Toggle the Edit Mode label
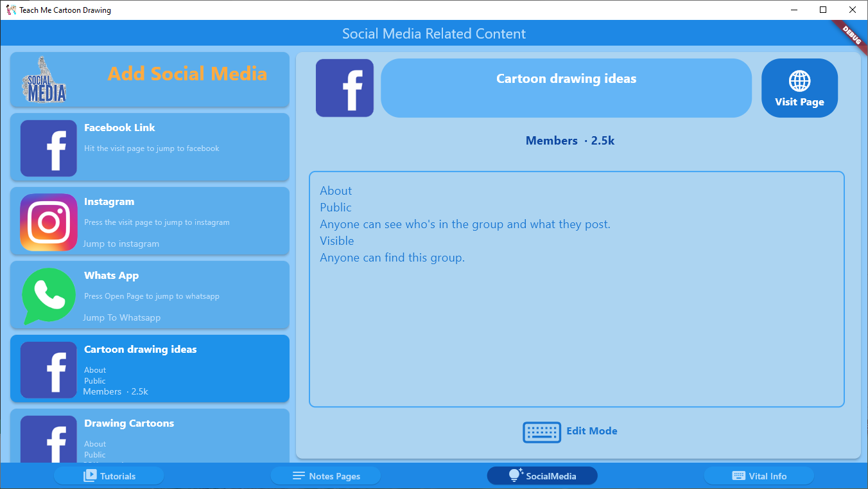 pyautogui.click(x=592, y=431)
